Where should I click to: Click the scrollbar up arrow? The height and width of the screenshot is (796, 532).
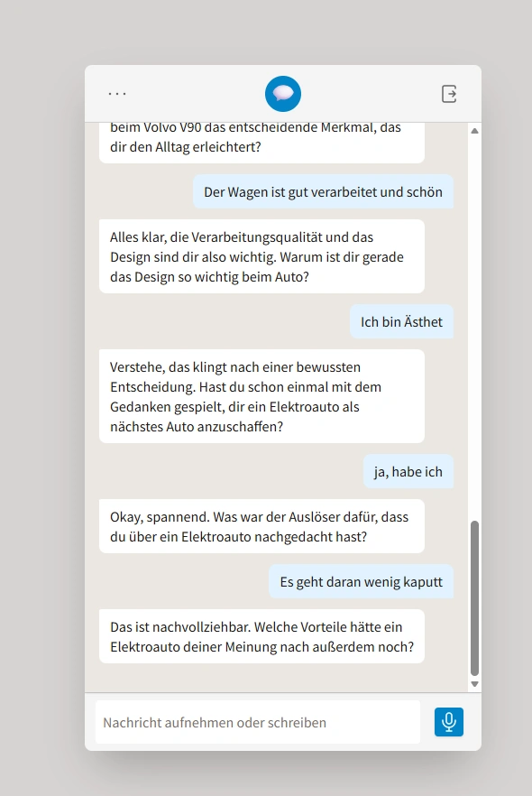pyautogui.click(x=474, y=131)
